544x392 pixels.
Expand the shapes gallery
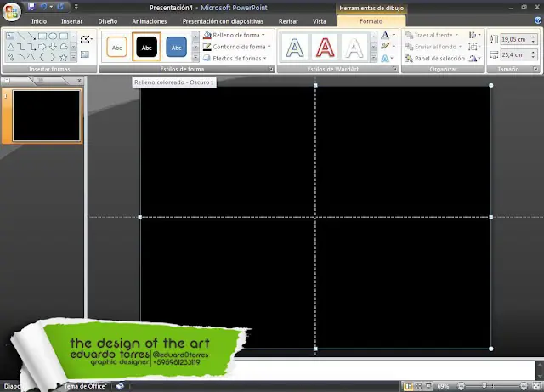(73, 57)
